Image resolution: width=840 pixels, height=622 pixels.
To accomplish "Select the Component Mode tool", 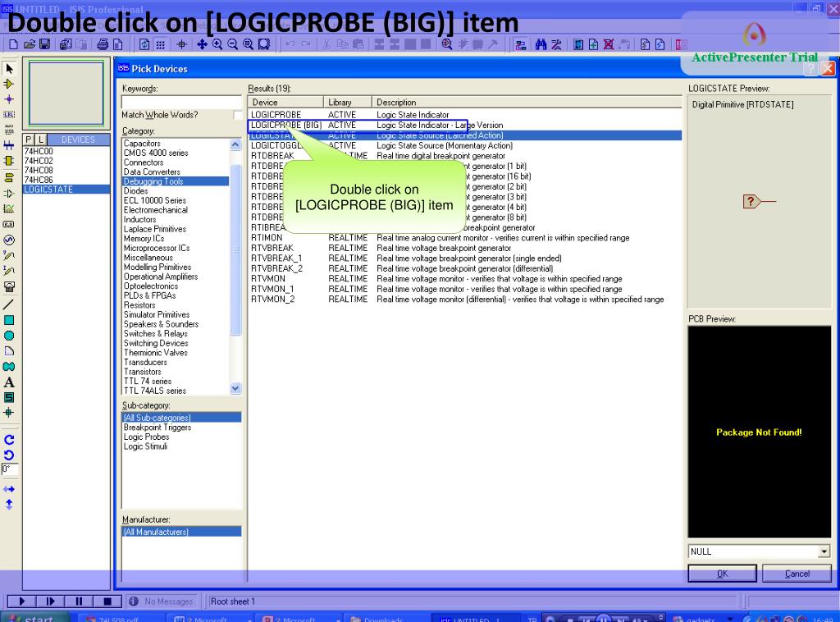I will [9, 85].
